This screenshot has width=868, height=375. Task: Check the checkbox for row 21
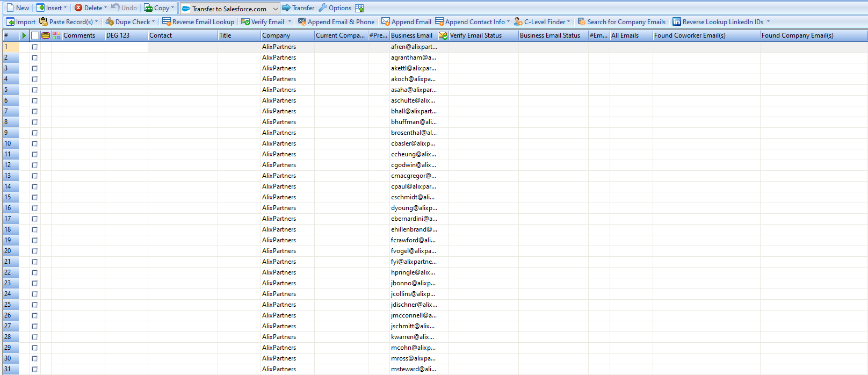[35, 262]
